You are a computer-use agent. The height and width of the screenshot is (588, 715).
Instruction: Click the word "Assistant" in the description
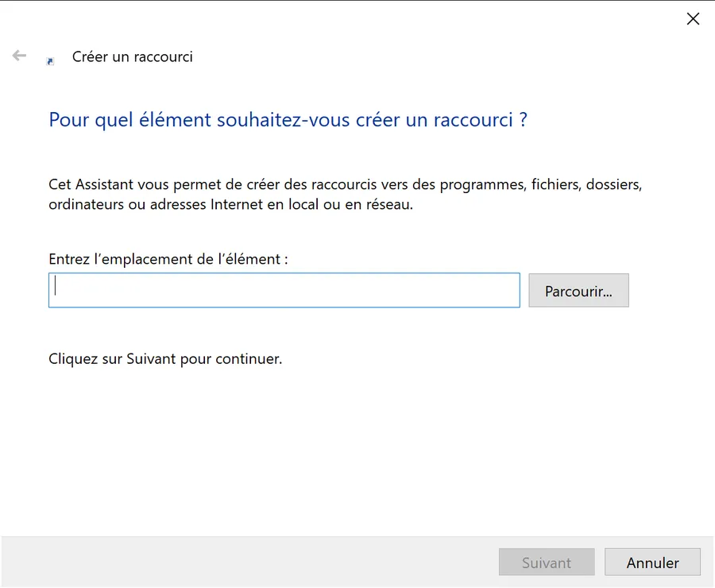104,185
